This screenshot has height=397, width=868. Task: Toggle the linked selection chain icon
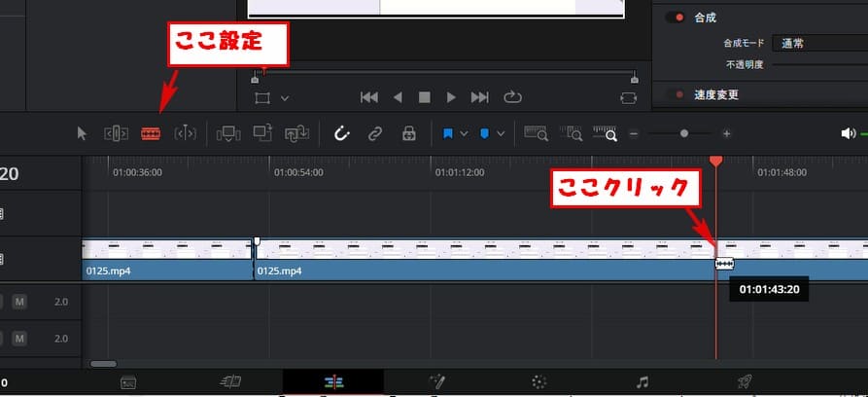click(x=374, y=133)
